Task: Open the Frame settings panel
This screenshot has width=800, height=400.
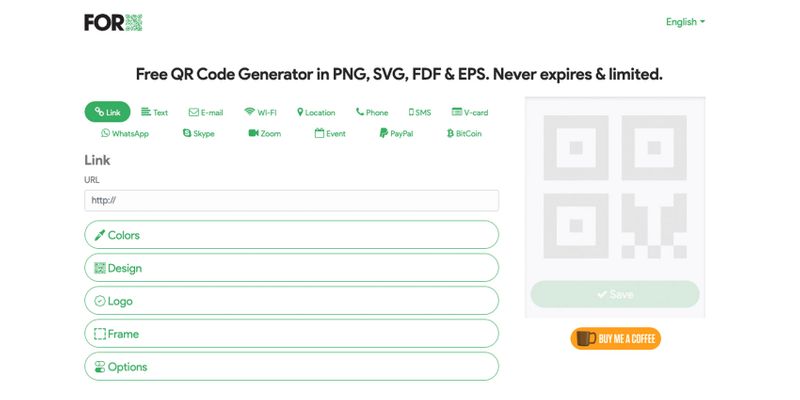Action: point(291,334)
